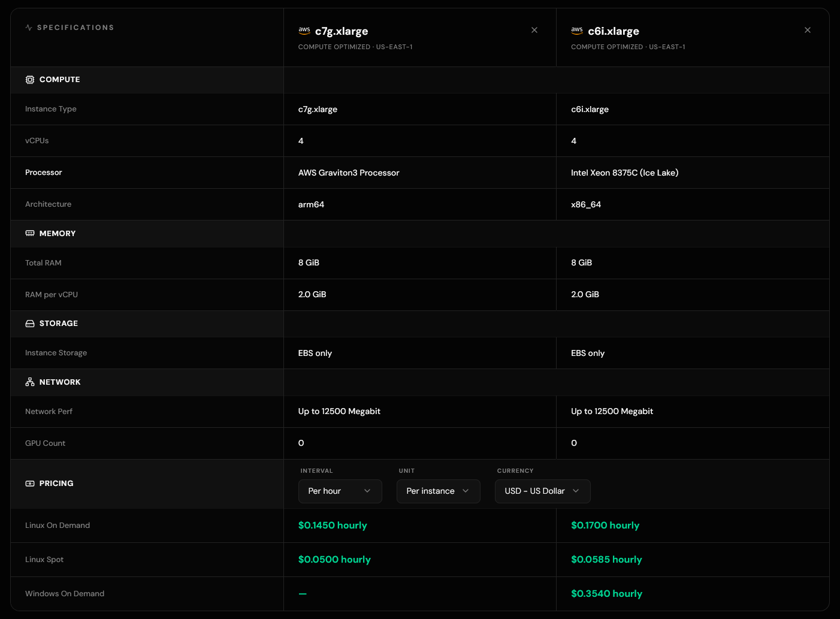Click the Specifications waveform icon
This screenshot has height=619, width=840.
tap(28, 27)
